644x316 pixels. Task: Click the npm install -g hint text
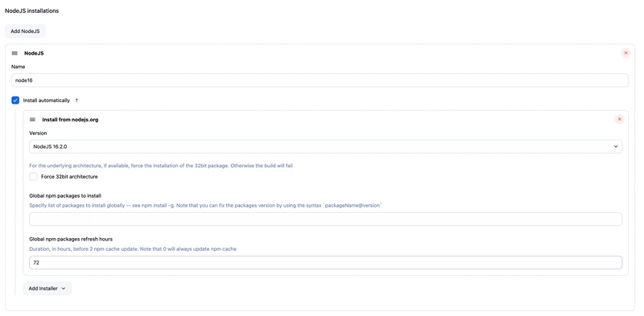[206, 205]
